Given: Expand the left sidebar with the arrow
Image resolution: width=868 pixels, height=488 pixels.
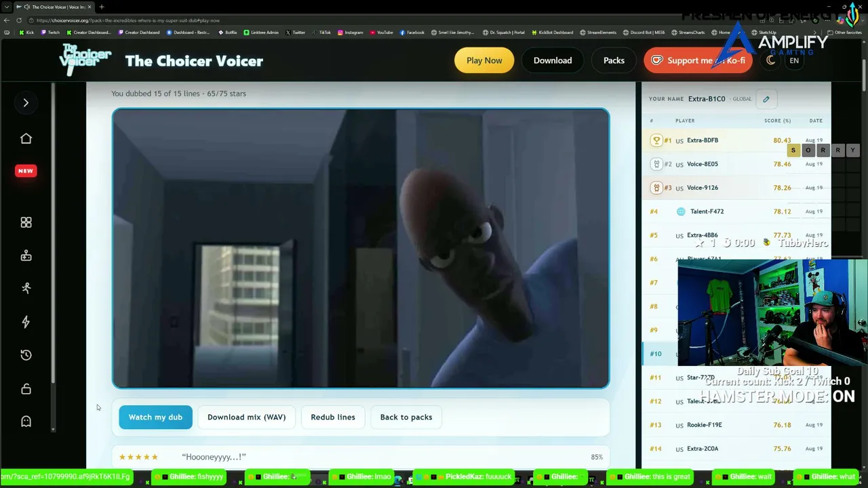Looking at the screenshot, I should pos(26,103).
